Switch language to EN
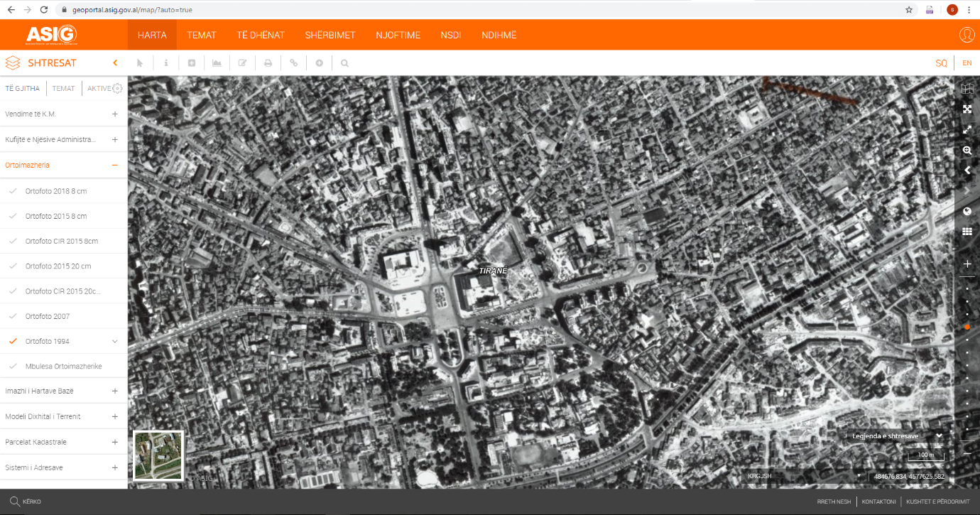Image resolution: width=980 pixels, height=515 pixels. pos(967,63)
